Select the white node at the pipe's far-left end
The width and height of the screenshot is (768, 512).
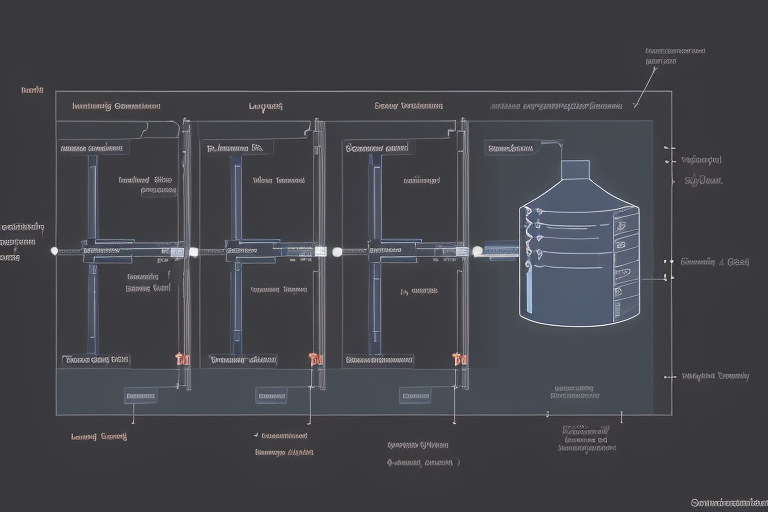(54, 251)
